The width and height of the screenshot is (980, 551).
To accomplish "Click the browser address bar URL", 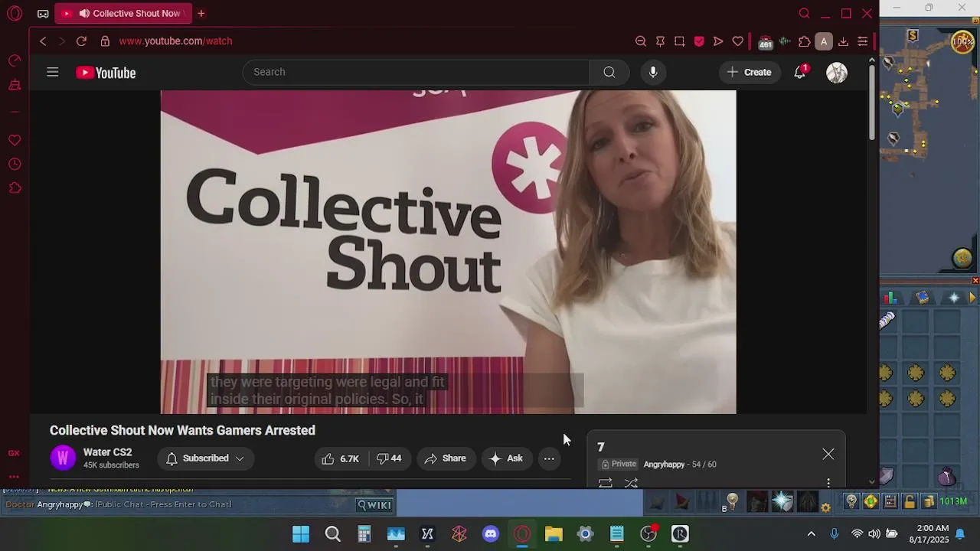I will click(x=175, y=41).
